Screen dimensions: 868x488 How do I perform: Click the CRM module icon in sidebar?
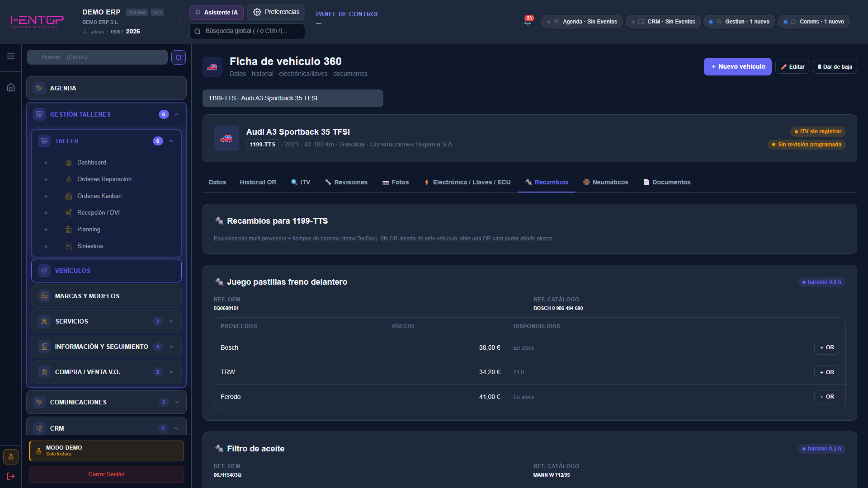click(x=39, y=428)
